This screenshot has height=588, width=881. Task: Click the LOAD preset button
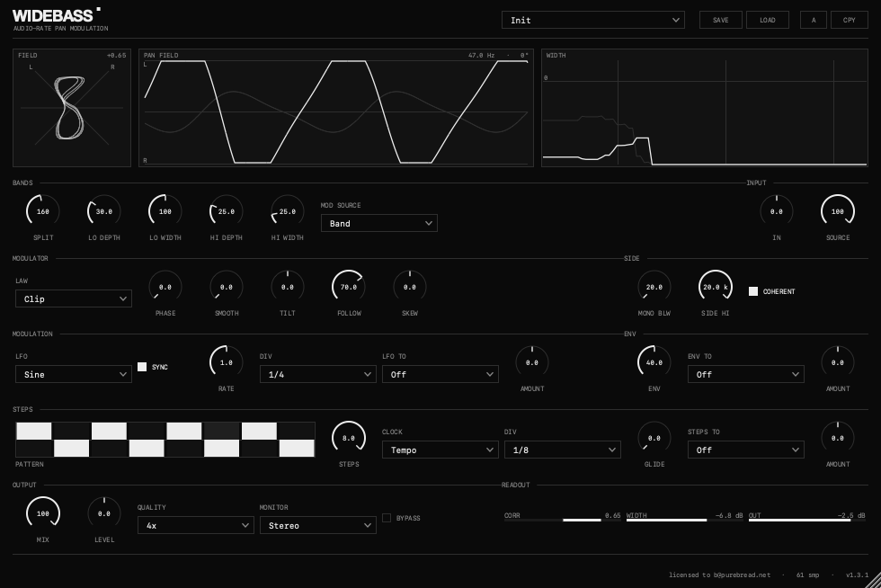pyautogui.click(x=768, y=20)
